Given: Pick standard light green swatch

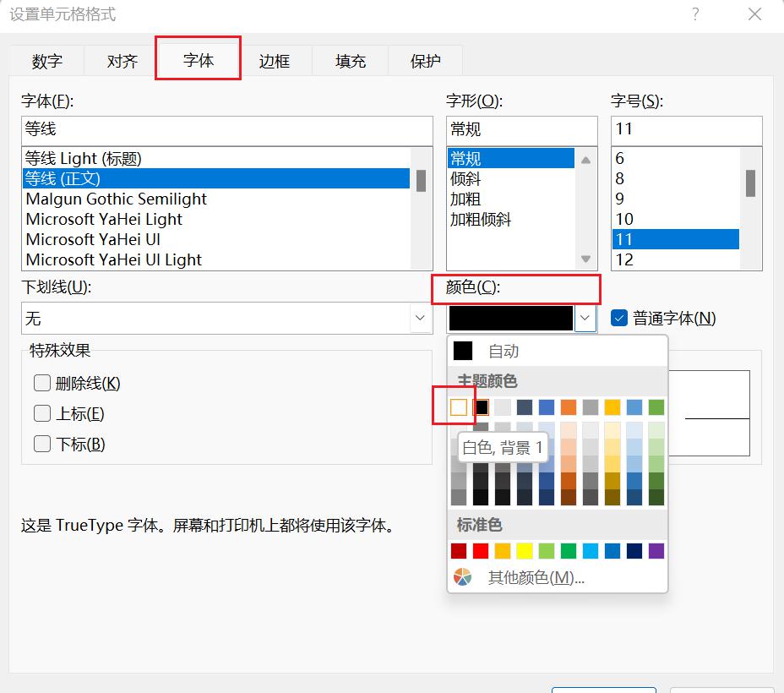Looking at the screenshot, I should [x=547, y=551].
